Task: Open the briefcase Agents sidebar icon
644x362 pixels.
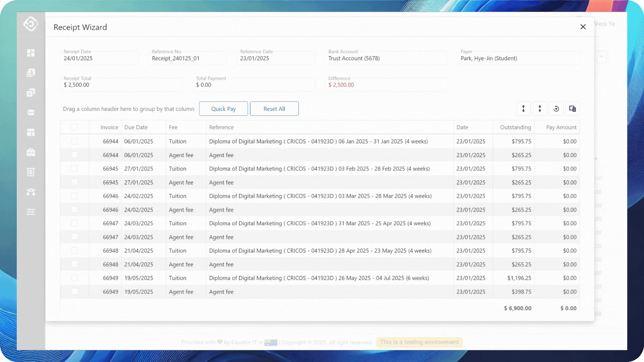Action: [x=31, y=152]
